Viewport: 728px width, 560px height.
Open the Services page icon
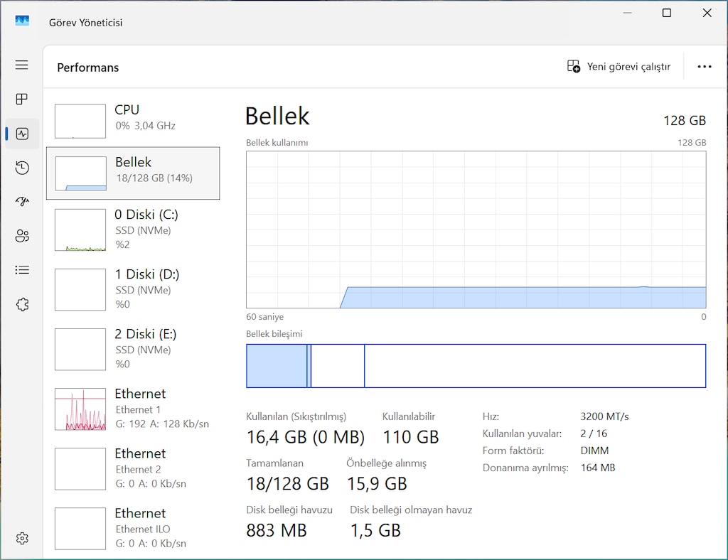click(22, 304)
